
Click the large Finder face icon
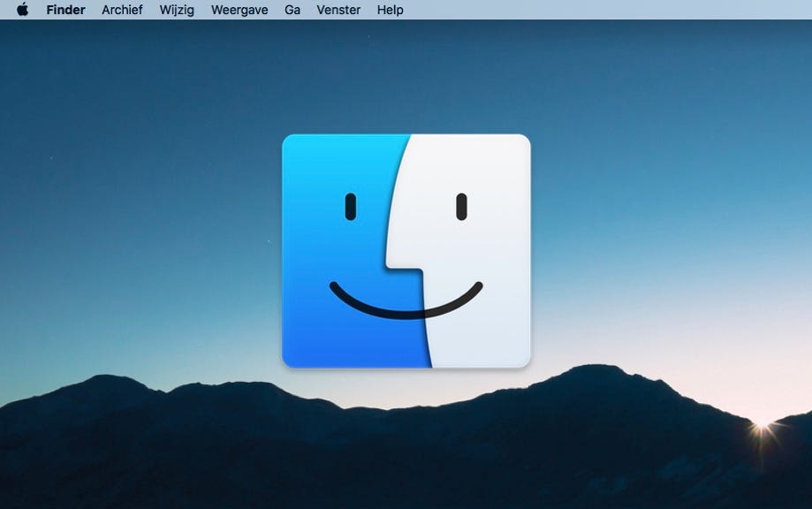pos(406,251)
